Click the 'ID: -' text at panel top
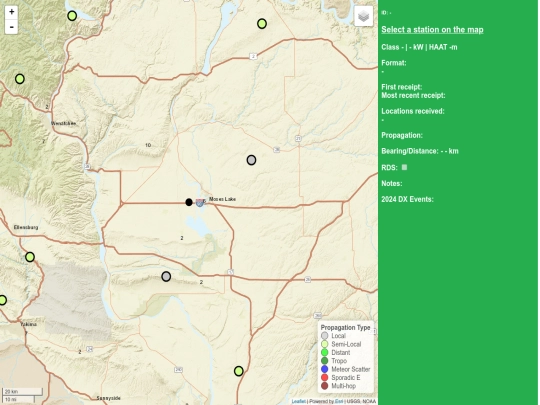The width and height of the screenshot is (540, 405). 386,13
